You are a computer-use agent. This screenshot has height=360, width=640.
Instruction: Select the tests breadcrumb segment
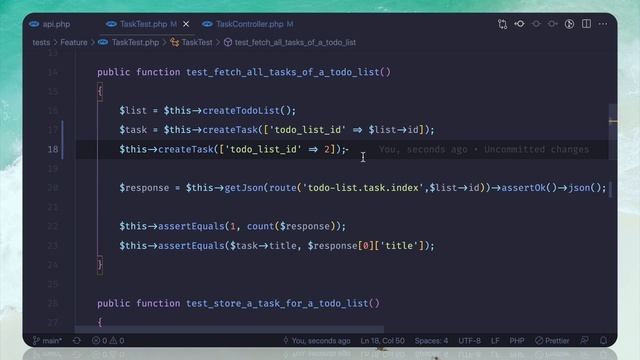41,42
